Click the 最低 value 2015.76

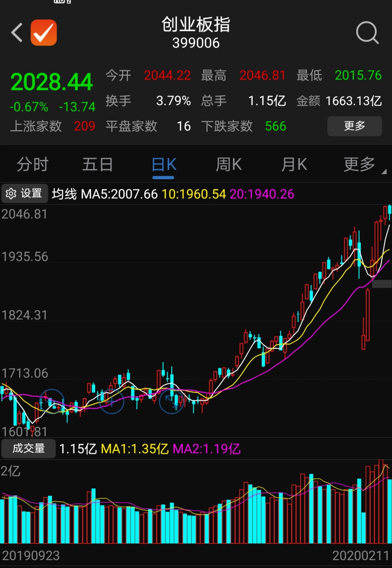[x=358, y=76]
